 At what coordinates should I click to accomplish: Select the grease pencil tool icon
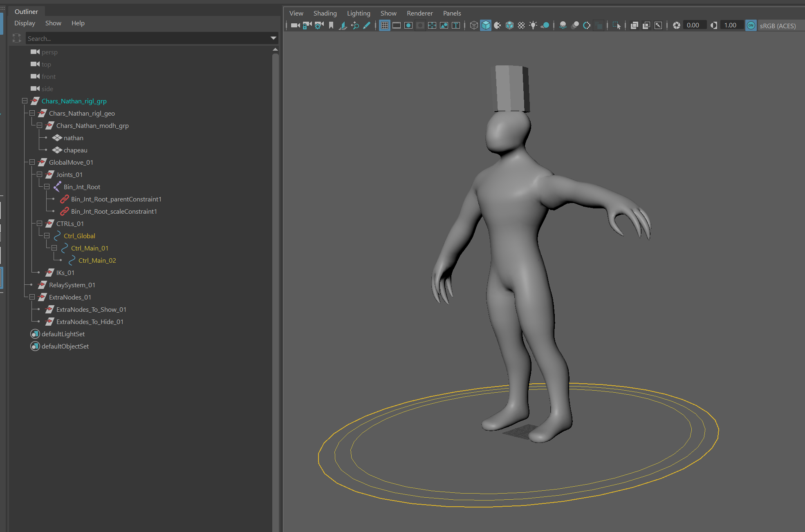tap(367, 25)
